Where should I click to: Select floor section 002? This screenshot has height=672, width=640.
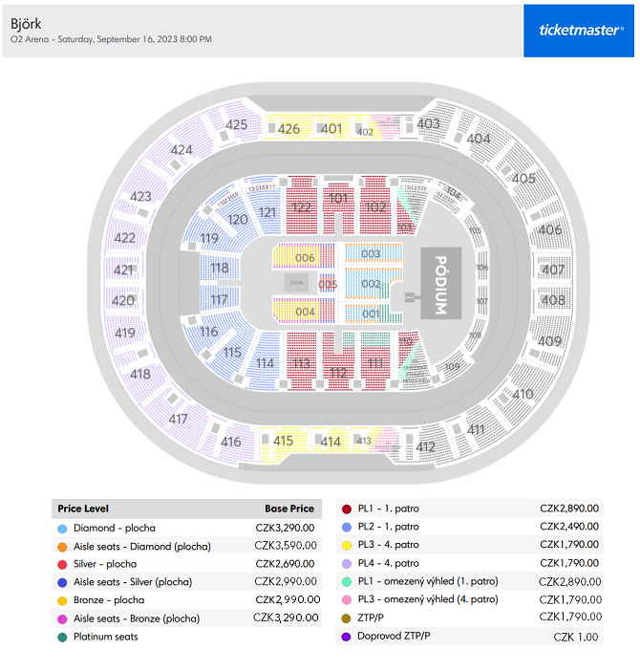tap(371, 284)
